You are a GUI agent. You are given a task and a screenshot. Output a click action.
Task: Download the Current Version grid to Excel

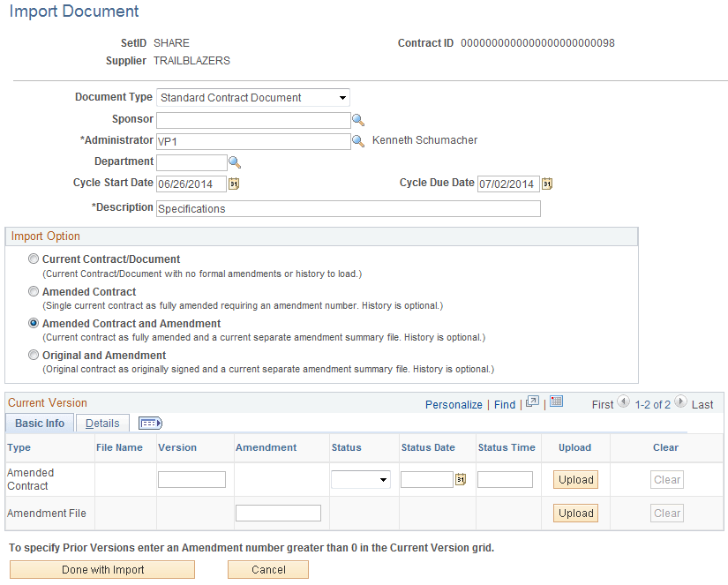click(556, 401)
